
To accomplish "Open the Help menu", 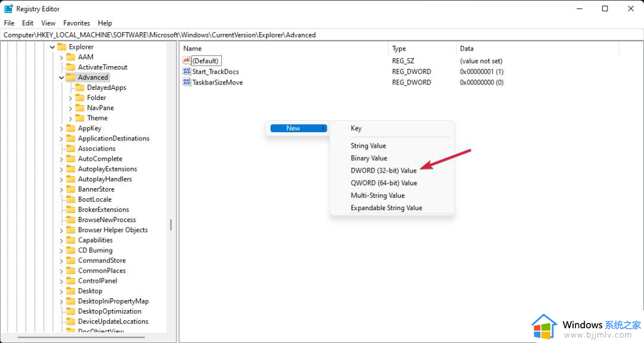I will [105, 23].
